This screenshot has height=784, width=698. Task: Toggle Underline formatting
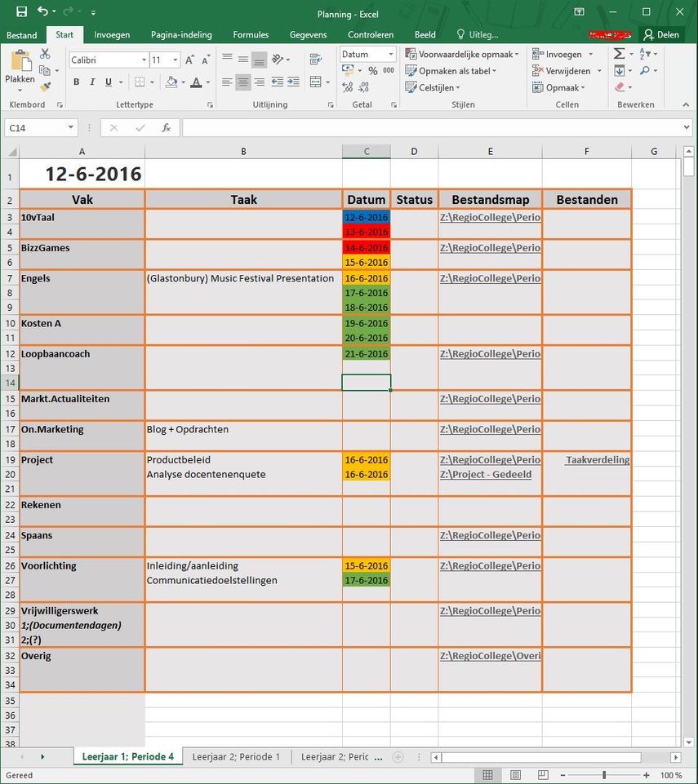[x=108, y=82]
